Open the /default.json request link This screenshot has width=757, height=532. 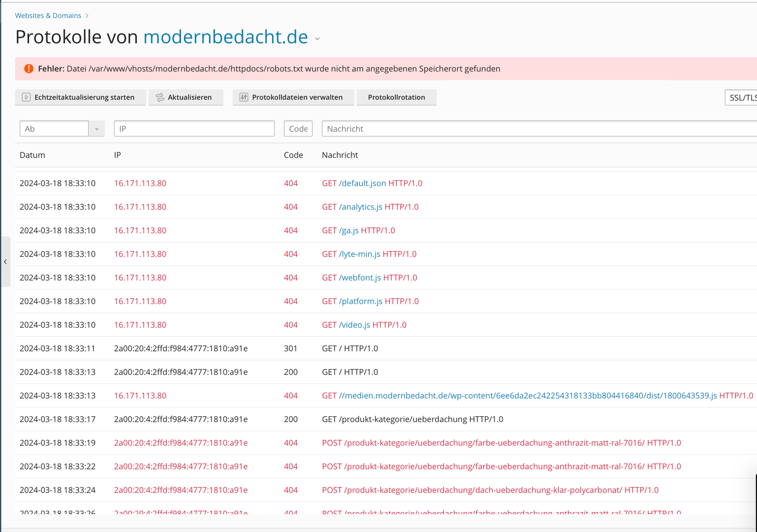click(x=362, y=183)
